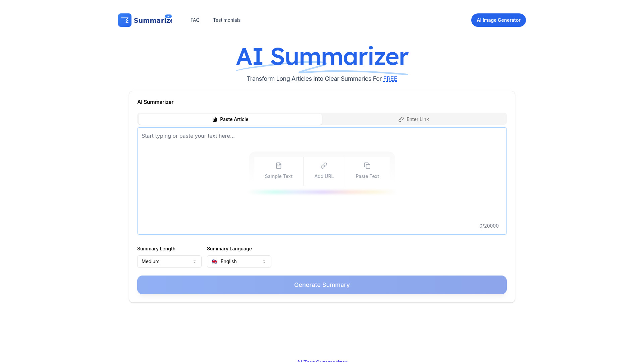Click the Generate Summary button
Screen dimensions: 644x362
click(322, 285)
